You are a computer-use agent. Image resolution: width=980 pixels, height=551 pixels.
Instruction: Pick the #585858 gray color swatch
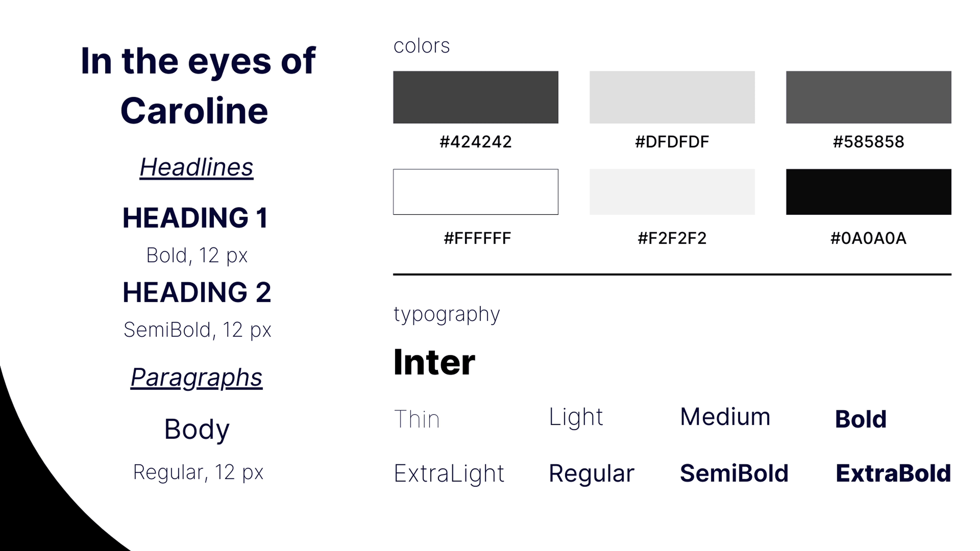pos(869,97)
